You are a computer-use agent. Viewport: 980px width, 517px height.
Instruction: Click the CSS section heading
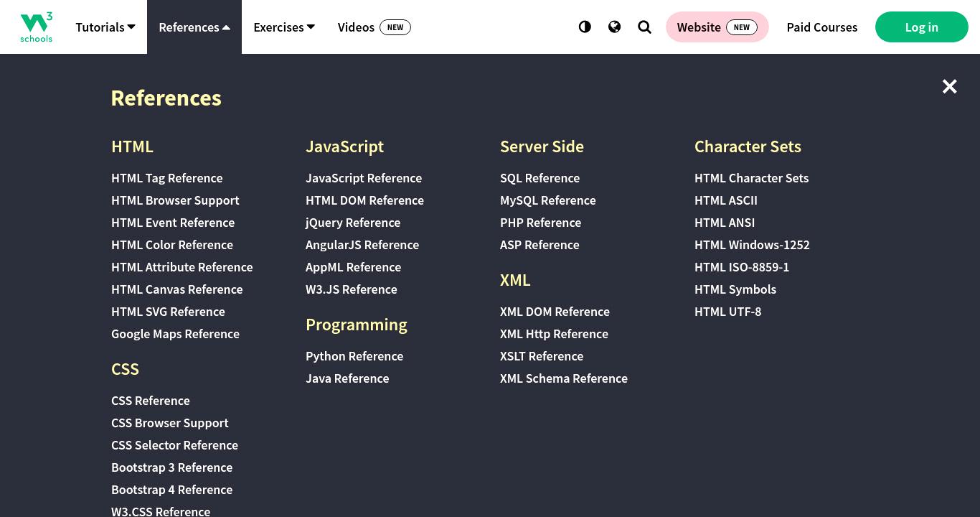125,369
